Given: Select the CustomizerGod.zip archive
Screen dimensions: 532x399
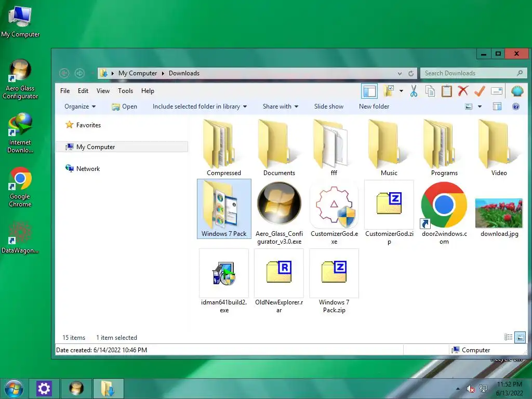Looking at the screenshot, I should click(389, 212).
